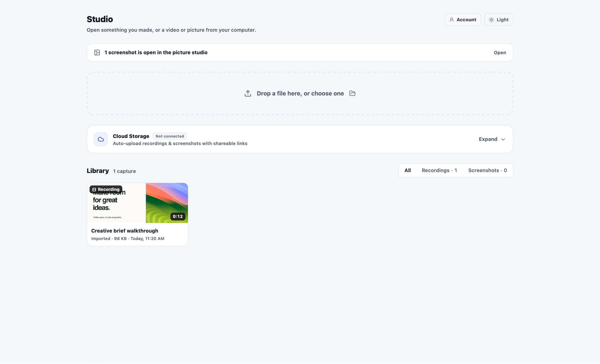600x364 pixels.
Task: Click the 'Imported · 98 KB · Today, 11:20 AM' line
Action: pyautogui.click(x=128, y=238)
